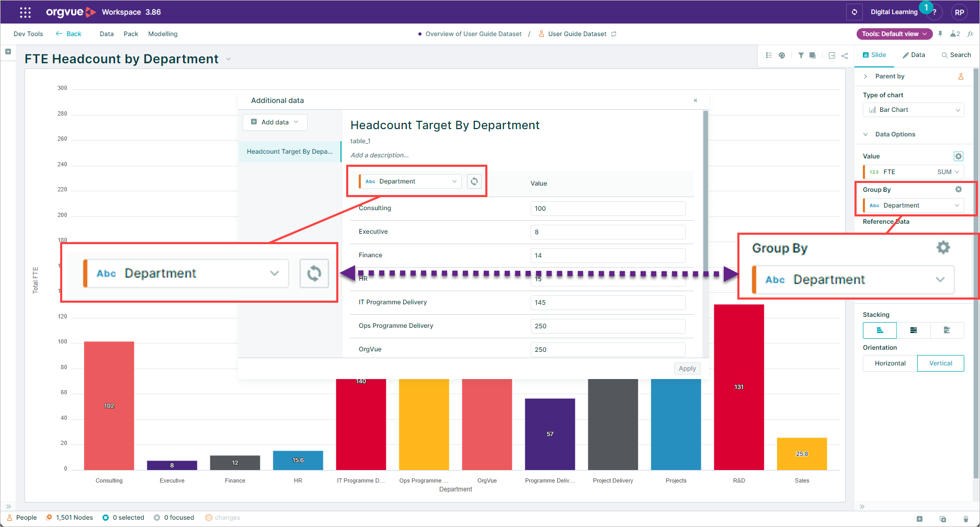Switch to the Data tab
Image resolution: width=980 pixels, height=527 pixels.
(914, 55)
